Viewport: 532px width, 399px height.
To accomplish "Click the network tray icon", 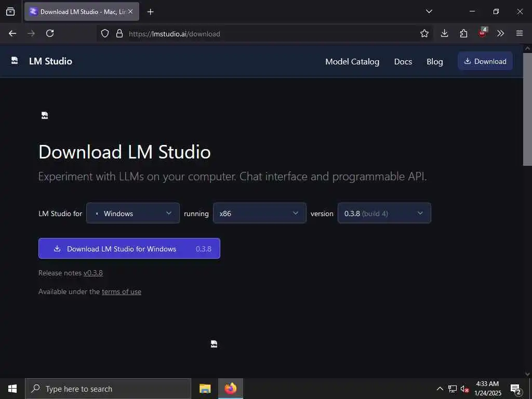I will click(453, 389).
